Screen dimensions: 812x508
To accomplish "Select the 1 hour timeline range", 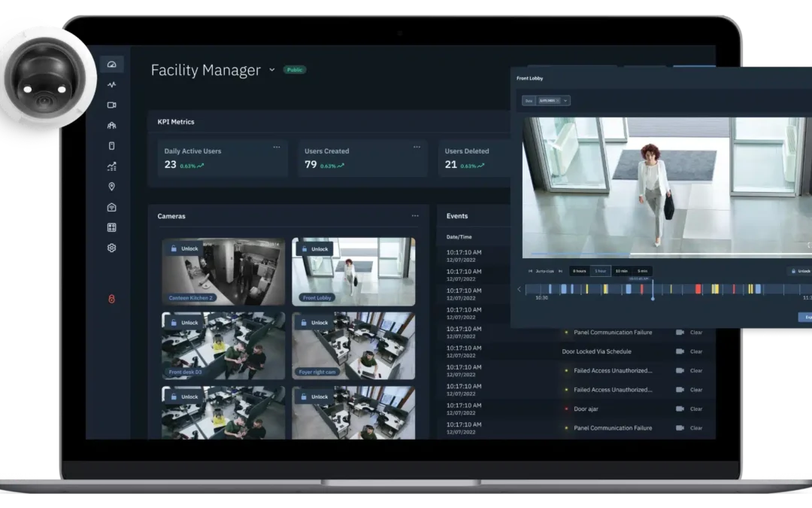I will [600, 271].
